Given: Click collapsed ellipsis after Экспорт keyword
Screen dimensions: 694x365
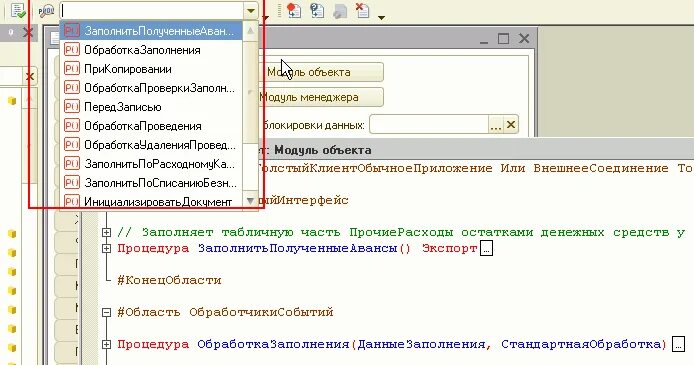Looking at the screenshot, I should click(486, 249).
